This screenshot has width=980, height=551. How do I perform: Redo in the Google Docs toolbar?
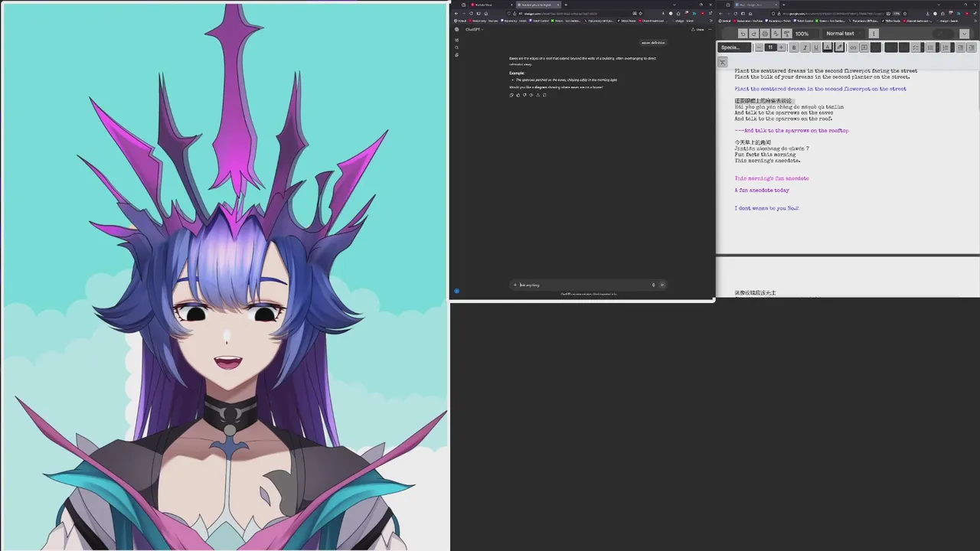753,34
